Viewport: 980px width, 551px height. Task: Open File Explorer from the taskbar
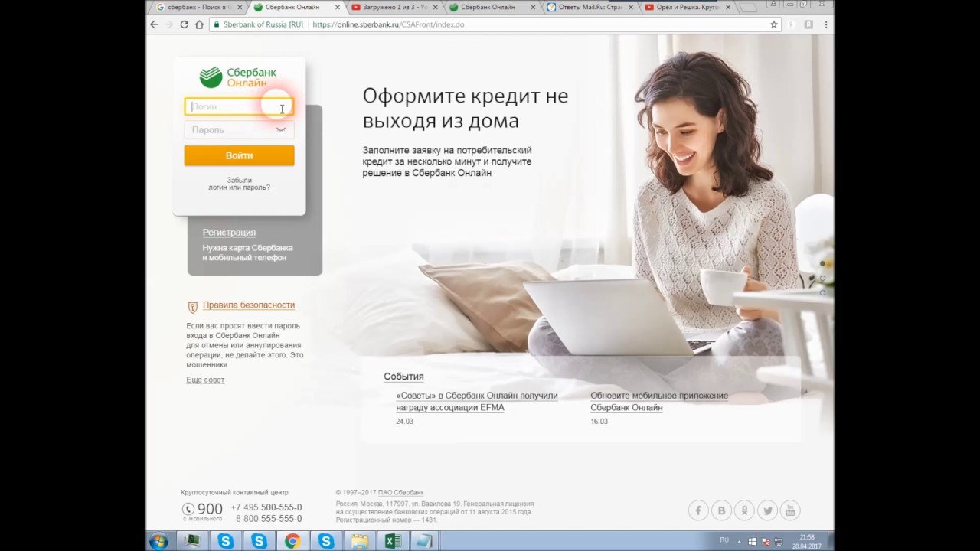(359, 541)
